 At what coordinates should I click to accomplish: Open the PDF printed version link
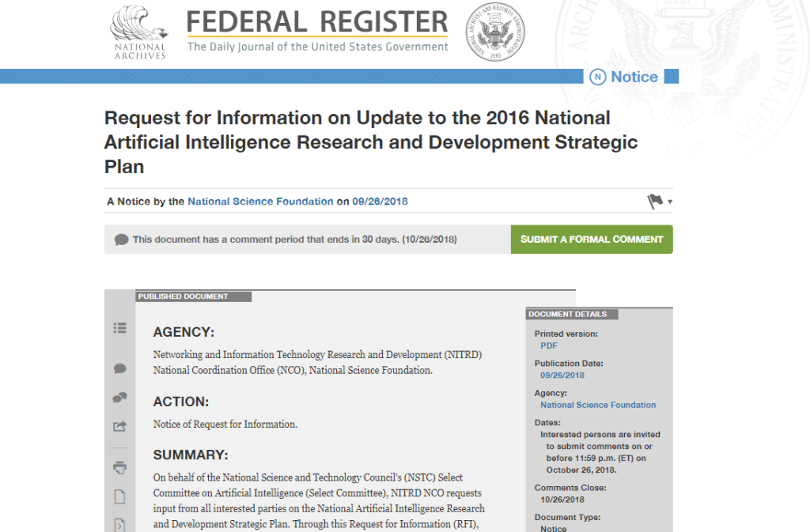click(x=548, y=345)
